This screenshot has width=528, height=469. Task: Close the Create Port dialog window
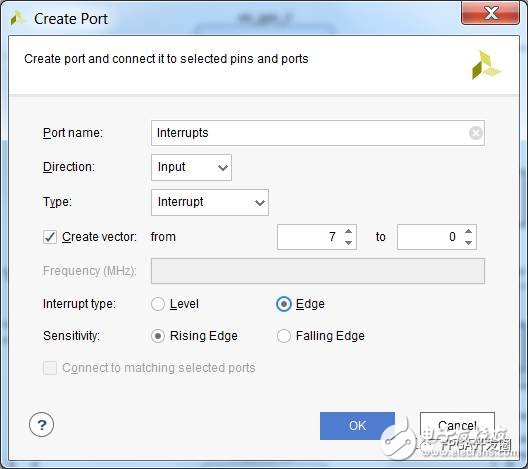coord(490,13)
